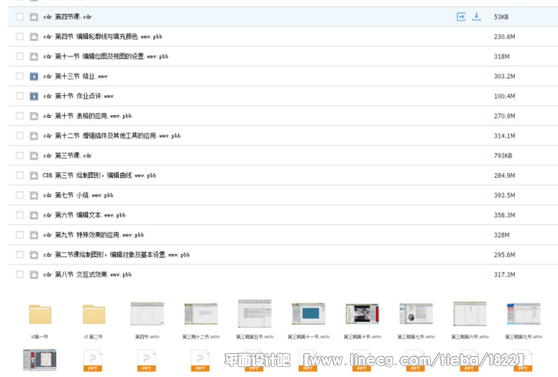558x377 pixels.
Task: Click the 317.3M file size value
Action: coord(504,274)
